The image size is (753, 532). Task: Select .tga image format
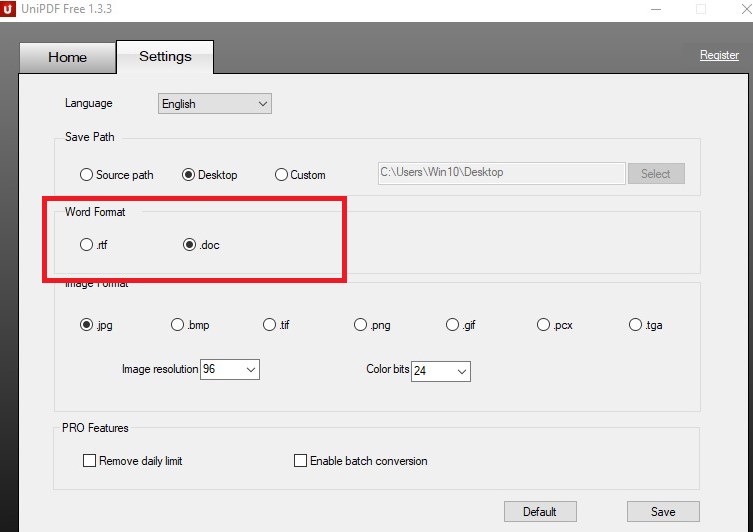pyautogui.click(x=645, y=325)
